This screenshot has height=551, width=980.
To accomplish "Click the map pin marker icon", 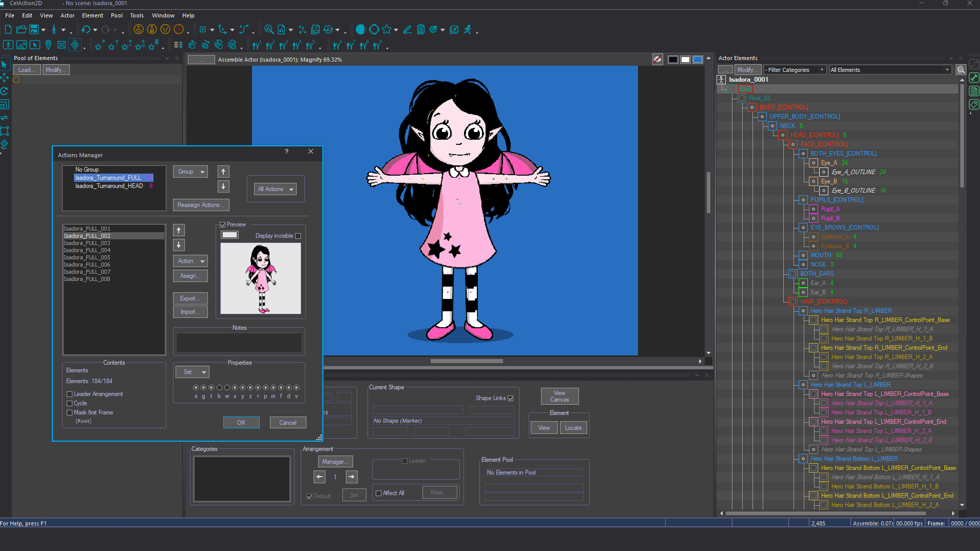I will [48, 45].
